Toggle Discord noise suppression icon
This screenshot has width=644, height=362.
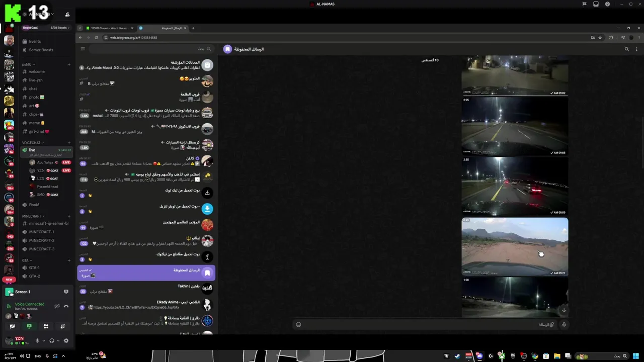57,306
